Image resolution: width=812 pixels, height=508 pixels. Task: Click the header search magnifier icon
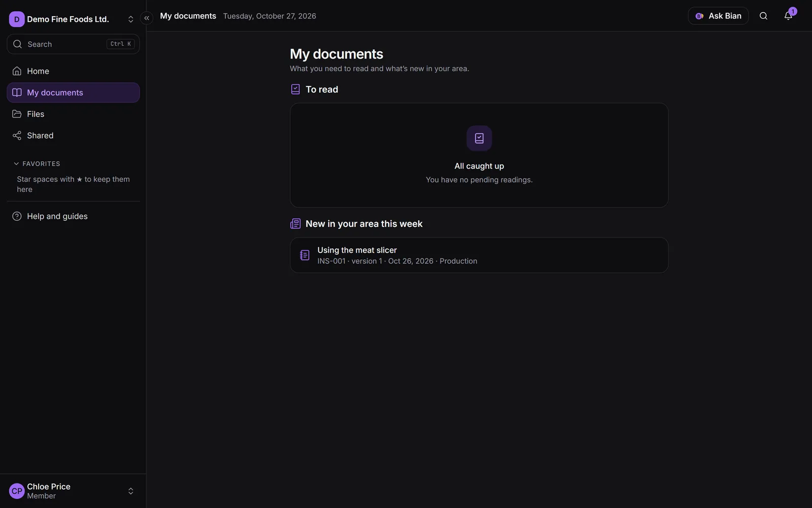[763, 16]
